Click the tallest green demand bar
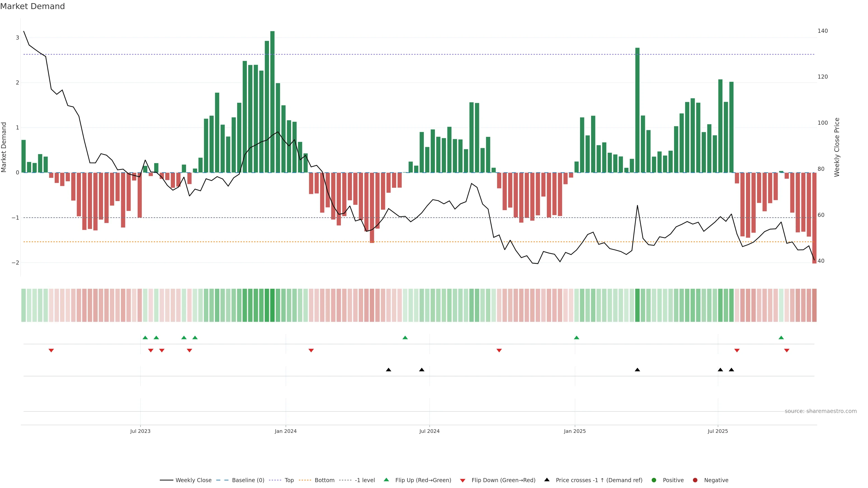868x488 pixels. (272, 101)
